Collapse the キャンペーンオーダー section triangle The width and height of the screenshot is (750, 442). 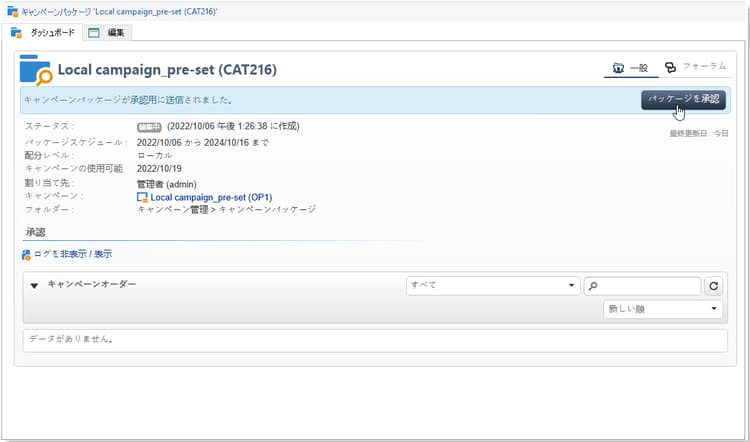click(x=34, y=286)
